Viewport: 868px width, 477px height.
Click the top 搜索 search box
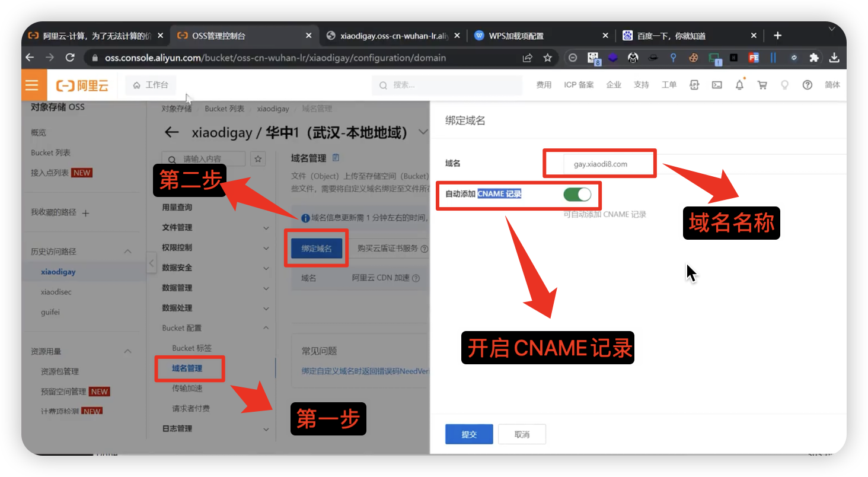(x=447, y=85)
